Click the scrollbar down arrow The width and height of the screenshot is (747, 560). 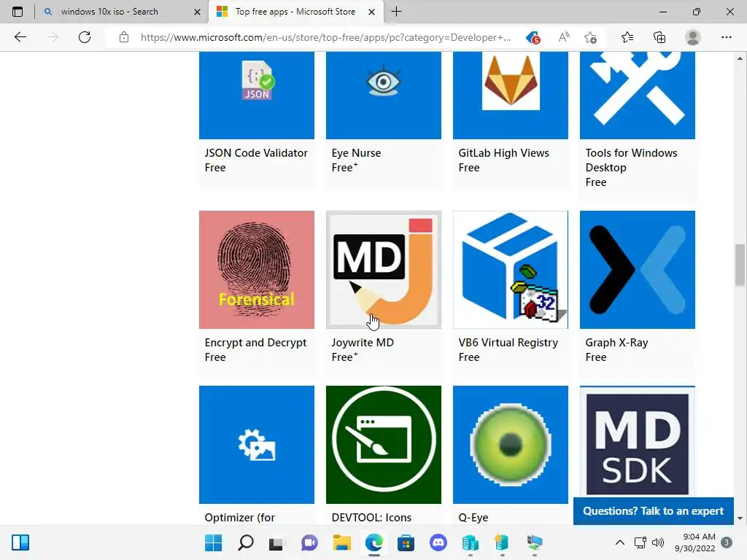pyautogui.click(x=740, y=518)
